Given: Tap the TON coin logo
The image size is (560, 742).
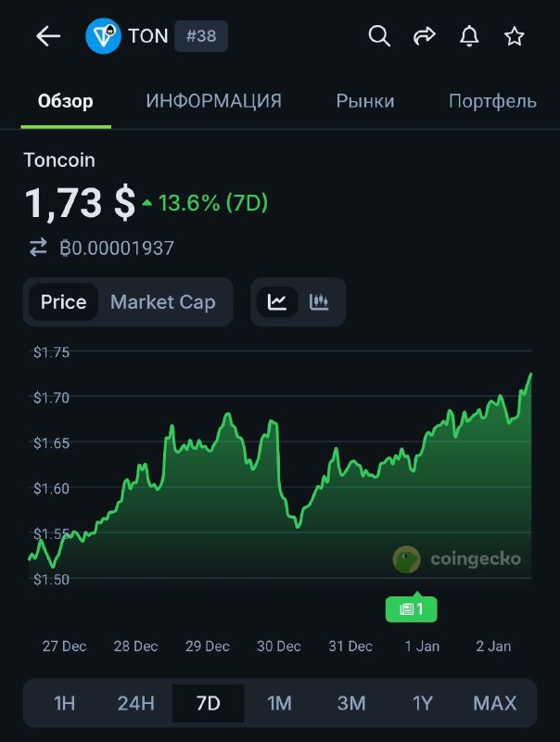Looking at the screenshot, I should tap(102, 36).
